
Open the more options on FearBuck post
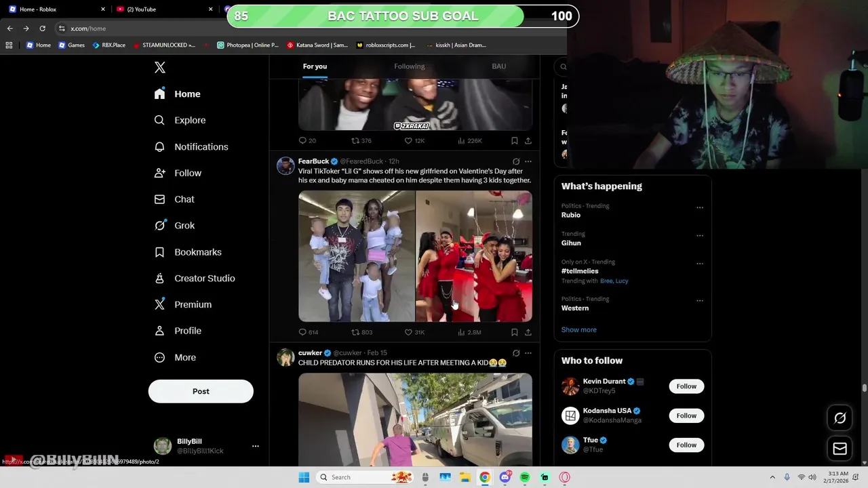528,161
